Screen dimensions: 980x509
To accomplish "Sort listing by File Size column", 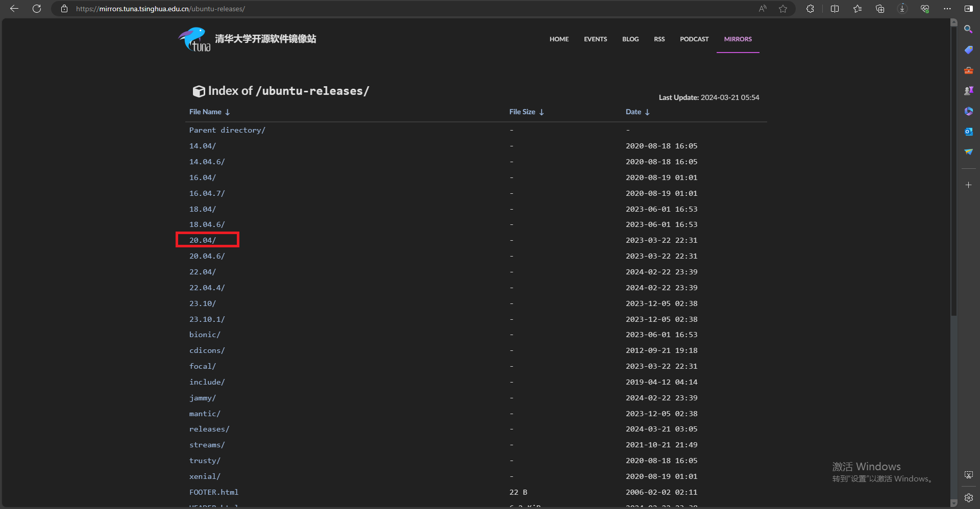I will [527, 112].
